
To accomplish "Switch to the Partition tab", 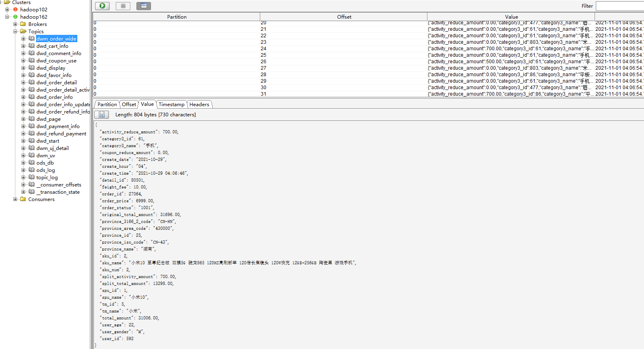I will 107,104.
